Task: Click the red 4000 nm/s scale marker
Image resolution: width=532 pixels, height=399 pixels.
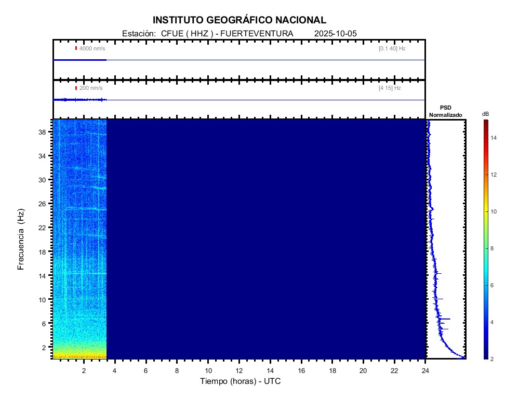Action: coord(76,48)
